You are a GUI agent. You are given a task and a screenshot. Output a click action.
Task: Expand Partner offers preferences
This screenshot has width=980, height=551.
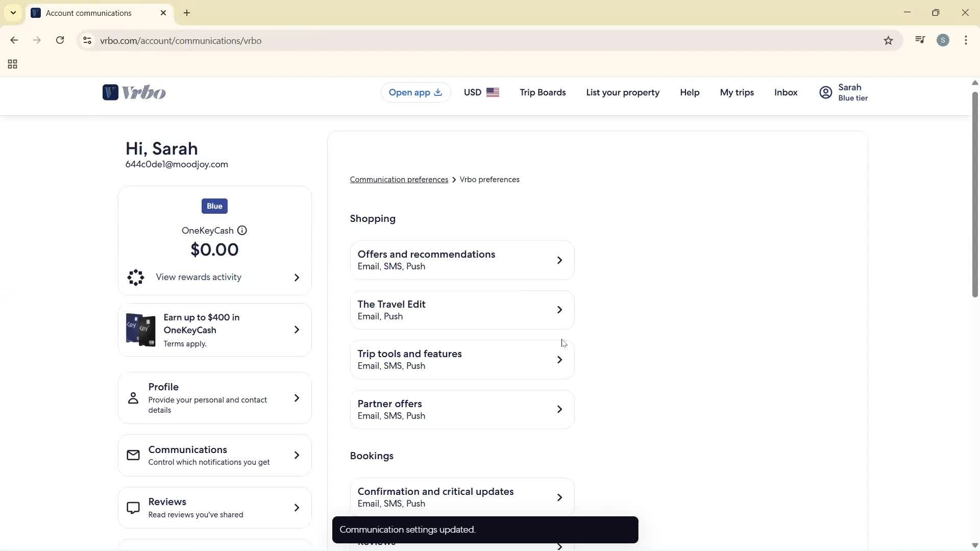[462, 410]
